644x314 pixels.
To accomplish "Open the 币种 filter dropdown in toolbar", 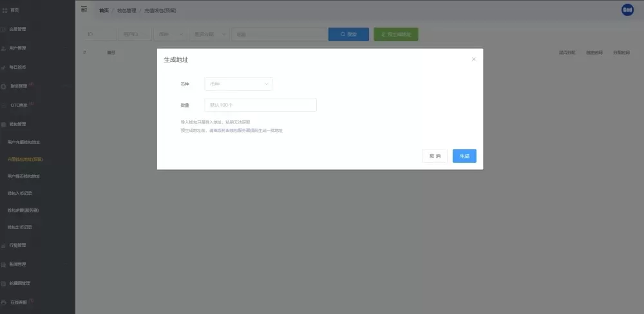I will [x=169, y=34].
